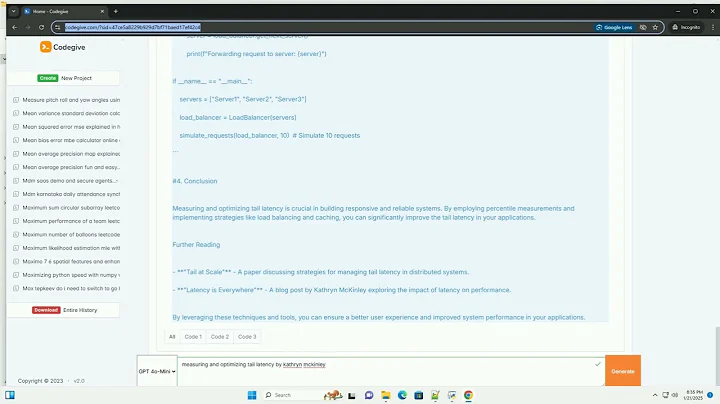Launch Google Lens from the address bar
Viewport: 720px width, 404px height.
(614, 28)
